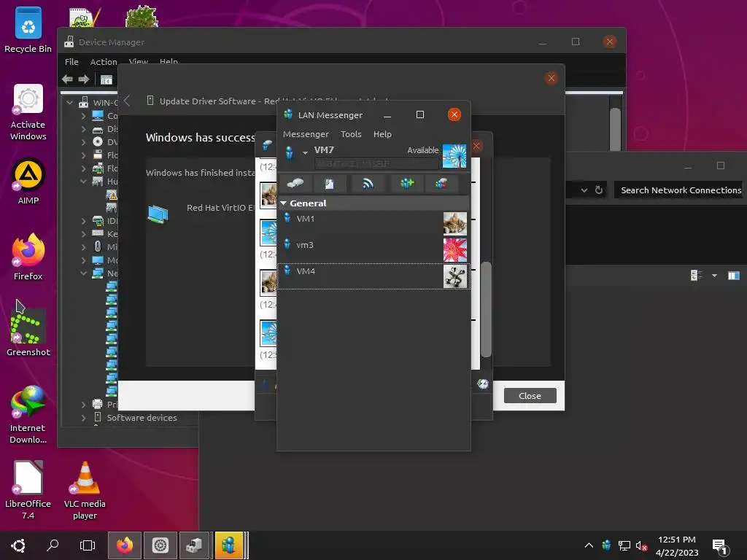Image resolution: width=747 pixels, height=560 pixels.
Task: Click the Close button in Update Driver dialog
Action: click(530, 396)
